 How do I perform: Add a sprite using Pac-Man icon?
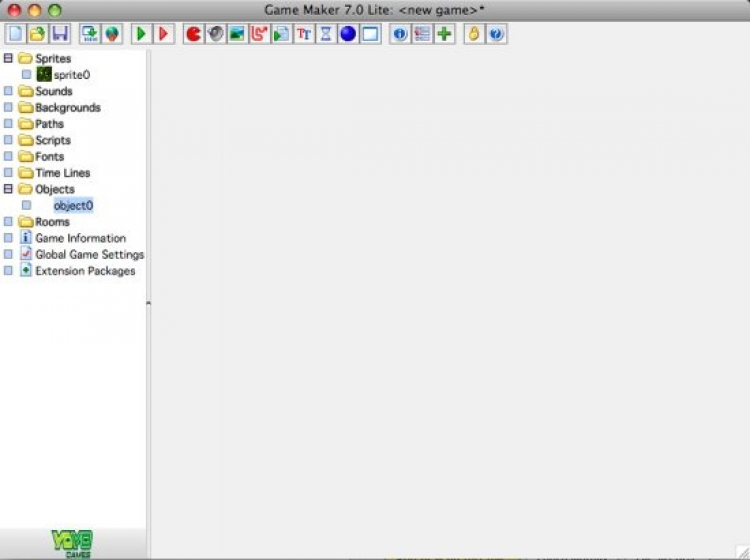[x=193, y=34]
